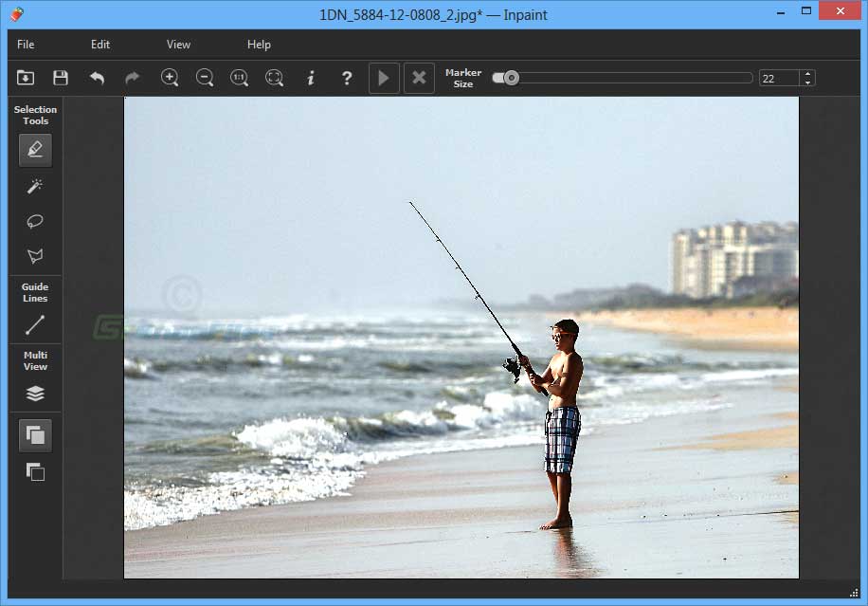The image size is (868, 606).
Task: Run the inpainting process
Action: [384, 78]
